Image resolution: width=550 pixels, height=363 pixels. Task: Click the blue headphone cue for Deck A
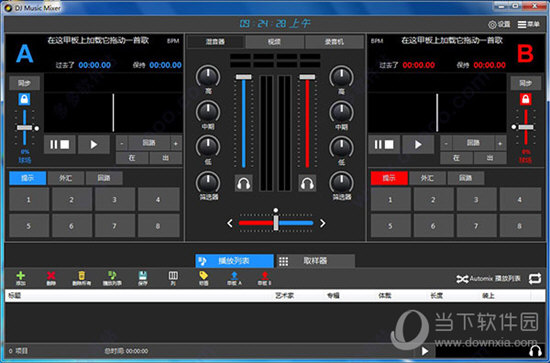coord(243,183)
